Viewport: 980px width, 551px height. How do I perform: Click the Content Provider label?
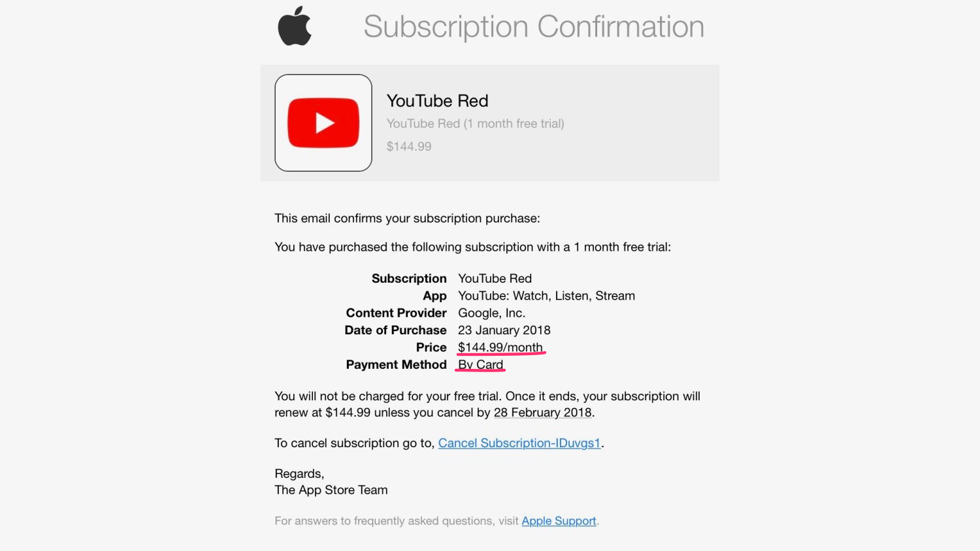396,313
